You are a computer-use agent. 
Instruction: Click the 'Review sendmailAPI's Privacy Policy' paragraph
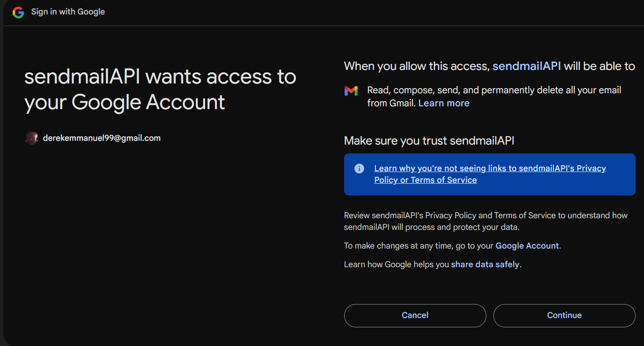(x=486, y=221)
